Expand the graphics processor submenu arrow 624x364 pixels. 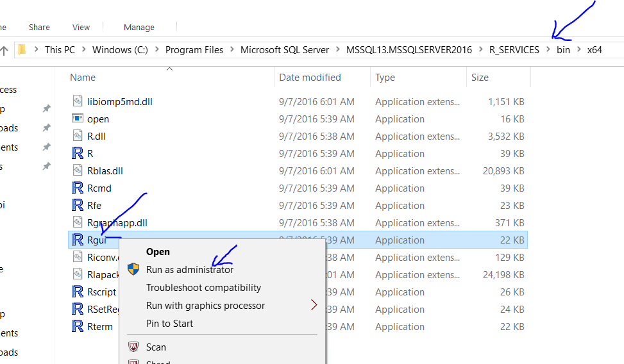314,305
